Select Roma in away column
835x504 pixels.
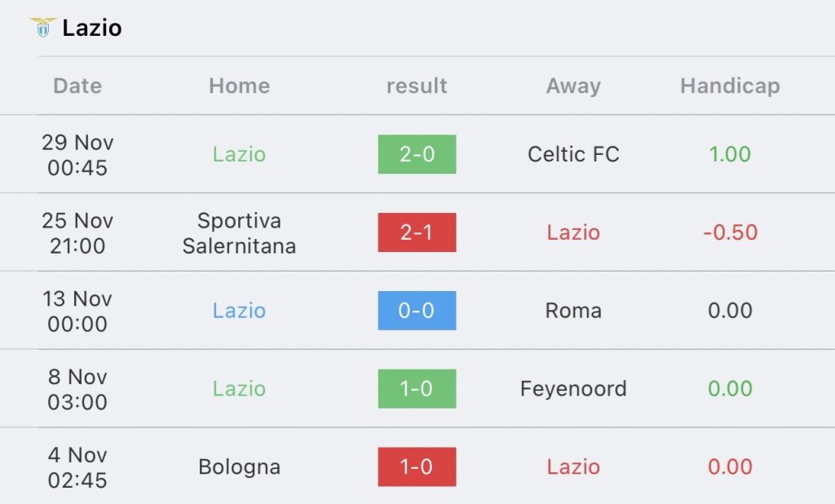(x=573, y=311)
